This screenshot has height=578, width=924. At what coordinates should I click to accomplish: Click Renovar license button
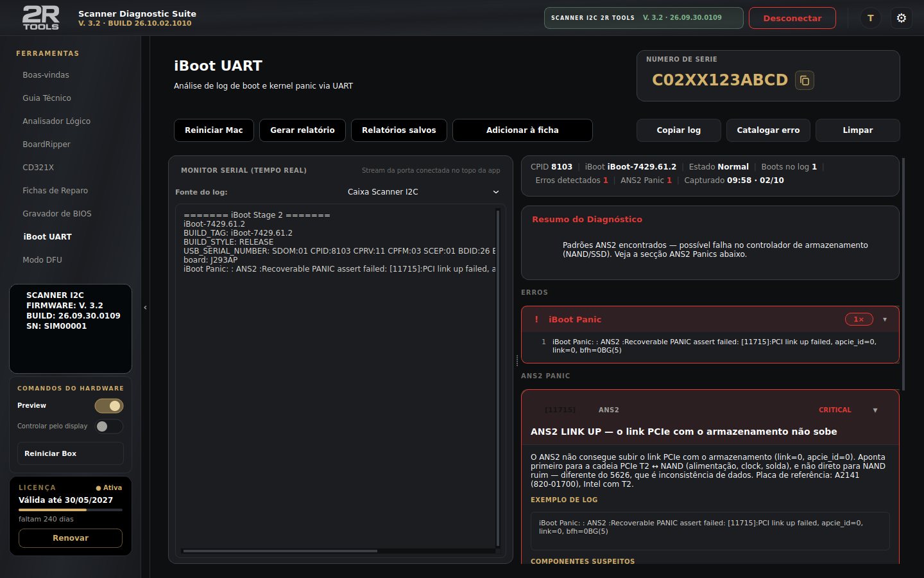[x=71, y=538]
